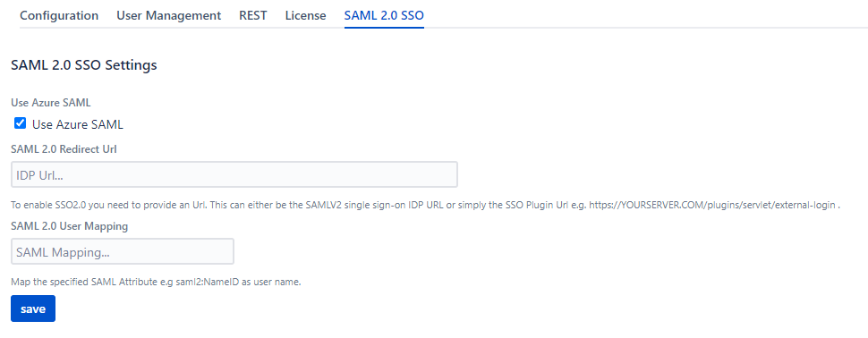Click the Use Azure SAML label beside the checkbox
This screenshot has width=868, height=338.
pyautogui.click(x=78, y=124)
